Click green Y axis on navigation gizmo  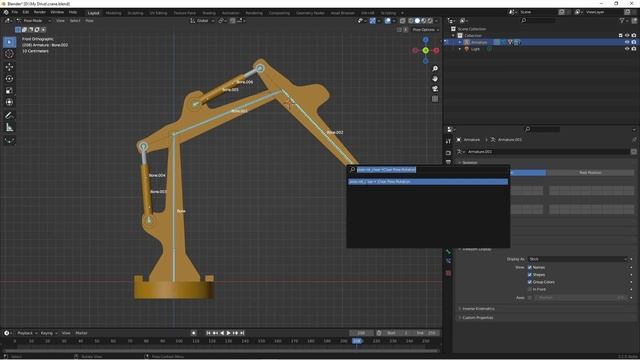426,50
